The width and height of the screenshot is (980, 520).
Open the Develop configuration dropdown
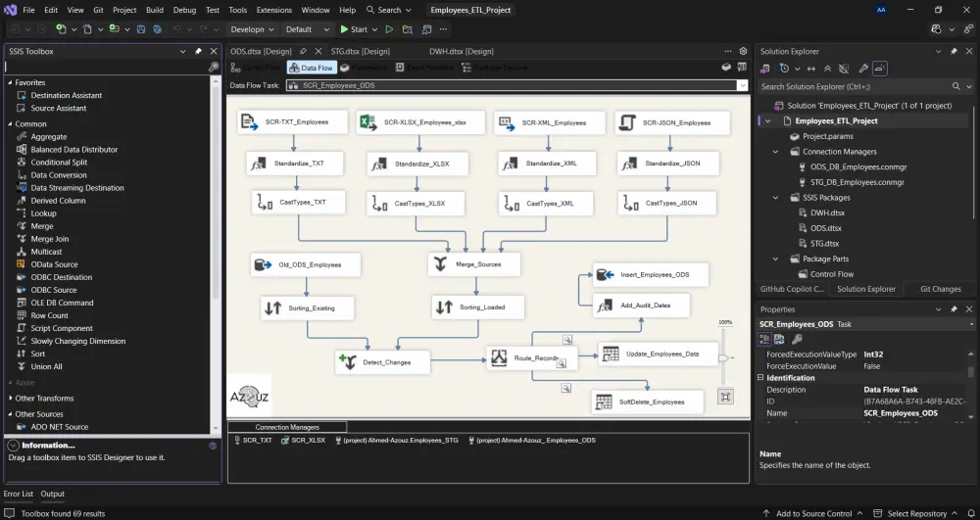pos(252,29)
